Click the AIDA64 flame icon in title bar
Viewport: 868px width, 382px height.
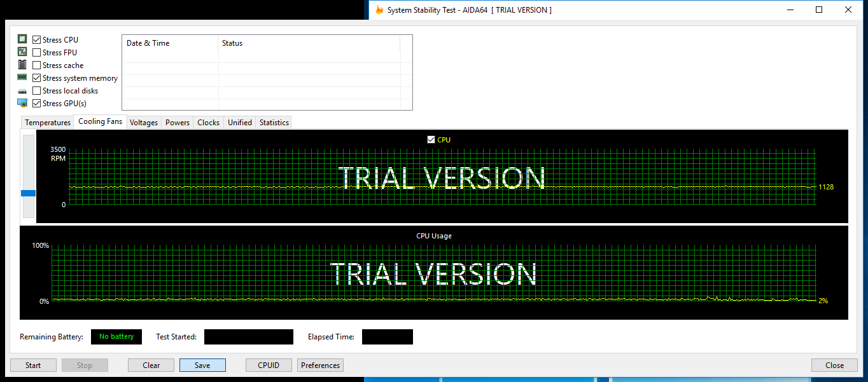click(380, 10)
